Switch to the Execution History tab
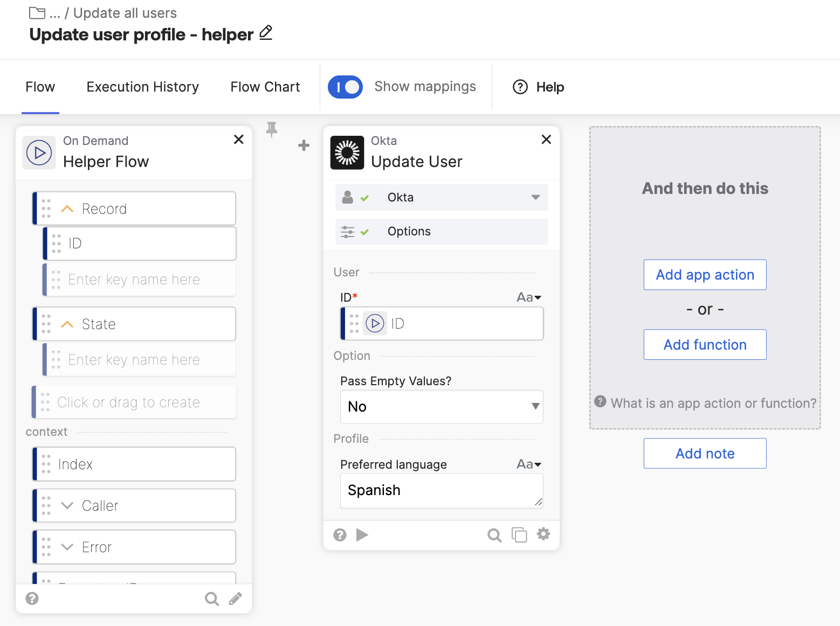This screenshot has height=626, width=840. coord(142,87)
